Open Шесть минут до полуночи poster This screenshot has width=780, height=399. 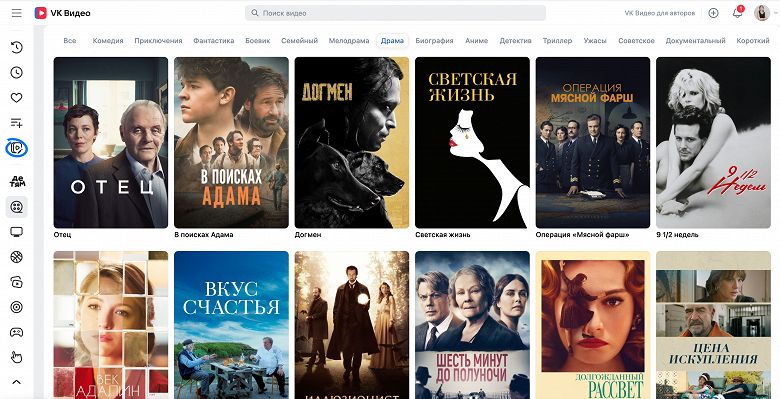[472, 325]
